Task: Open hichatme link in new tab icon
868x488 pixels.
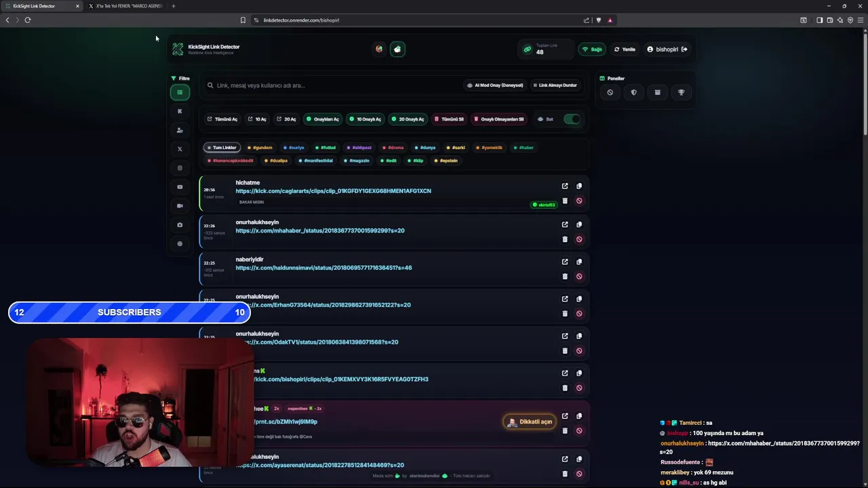Action: tap(565, 186)
